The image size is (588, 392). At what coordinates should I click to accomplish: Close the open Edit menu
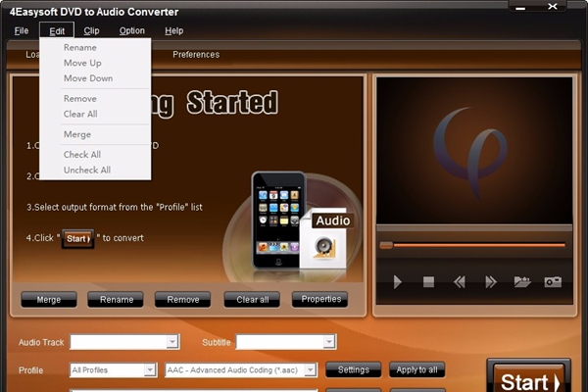coord(57,31)
